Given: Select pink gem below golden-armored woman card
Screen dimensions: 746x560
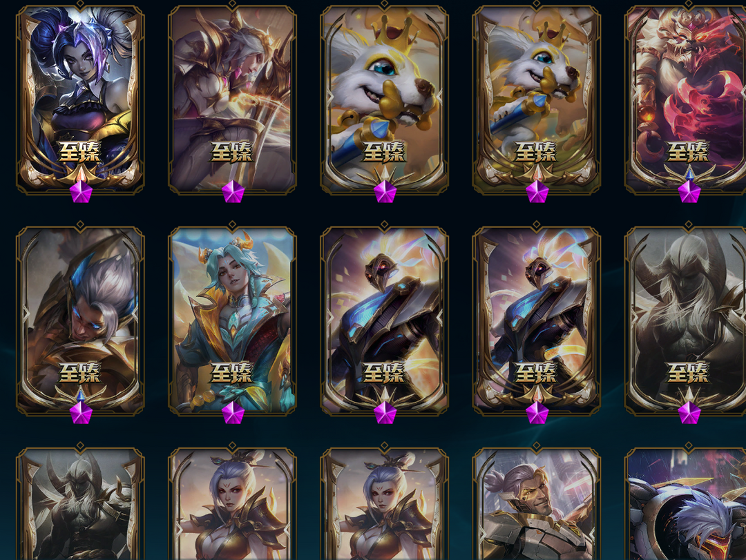Looking at the screenshot, I should click(x=233, y=192).
